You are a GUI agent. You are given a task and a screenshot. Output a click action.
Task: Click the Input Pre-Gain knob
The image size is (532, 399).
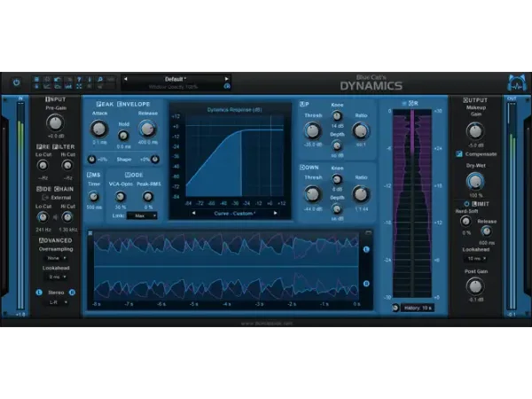(x=55, y=123)
